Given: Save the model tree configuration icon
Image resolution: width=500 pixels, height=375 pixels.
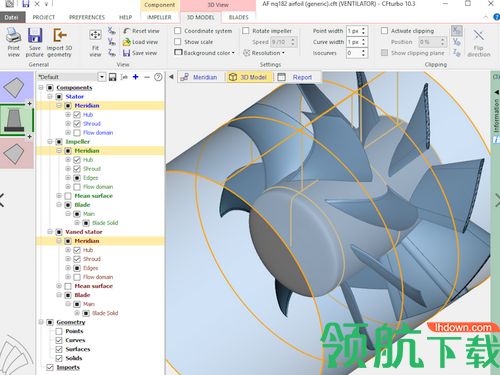Looking at the screenshot, I should coord(113,77).
